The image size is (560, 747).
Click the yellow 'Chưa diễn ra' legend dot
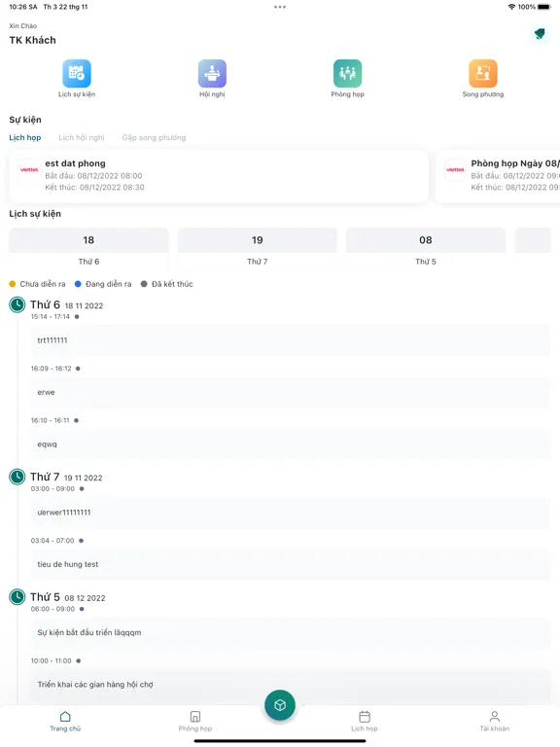pos(13,284)
